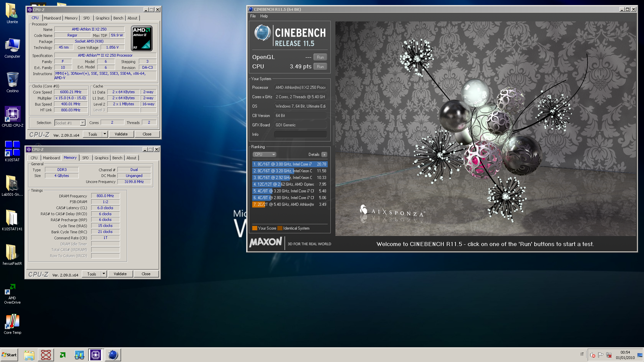This screenshot has height=362, width=644.
Task: Expand Tools dropdown arrow in upper CPU-Z
Action: 105,134
